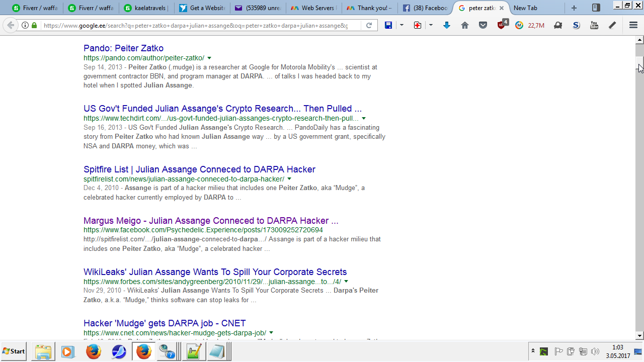Open the green arrow beside cnet.com URL
The width and height of the screenshot is (644, 362).
tap(271, 333)
